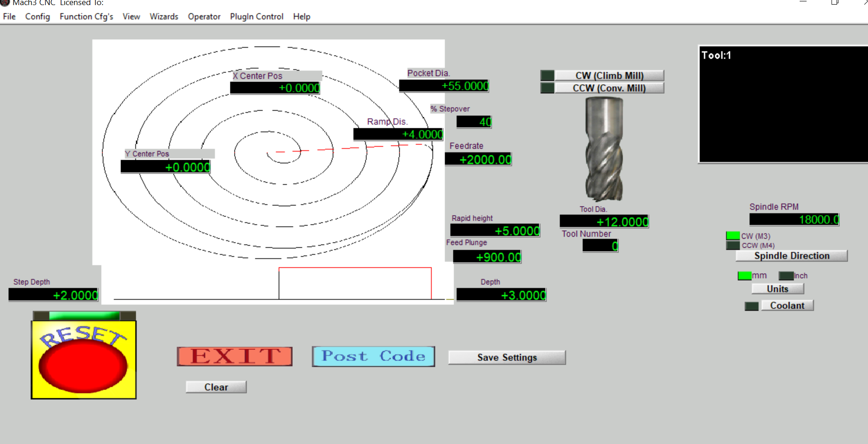Select the mm units indicator
The height and width of the screenshot is (444, 868).
click(744, 276)
